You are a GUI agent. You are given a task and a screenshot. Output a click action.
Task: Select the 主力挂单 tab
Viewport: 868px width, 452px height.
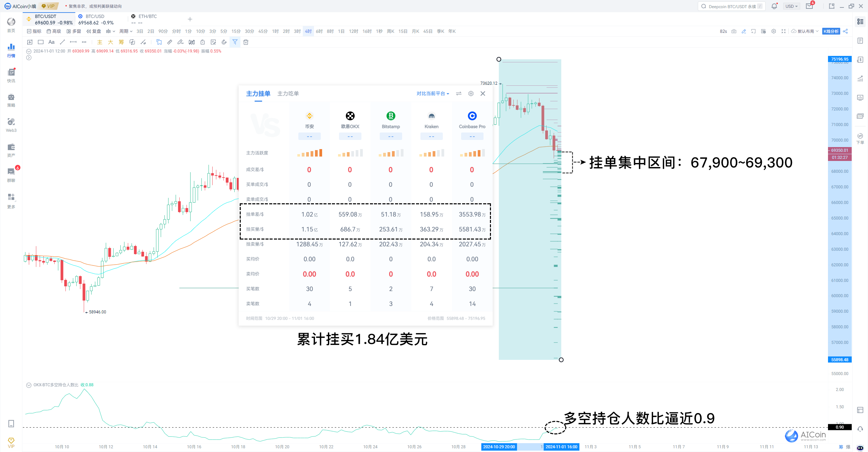click(258, 94)
